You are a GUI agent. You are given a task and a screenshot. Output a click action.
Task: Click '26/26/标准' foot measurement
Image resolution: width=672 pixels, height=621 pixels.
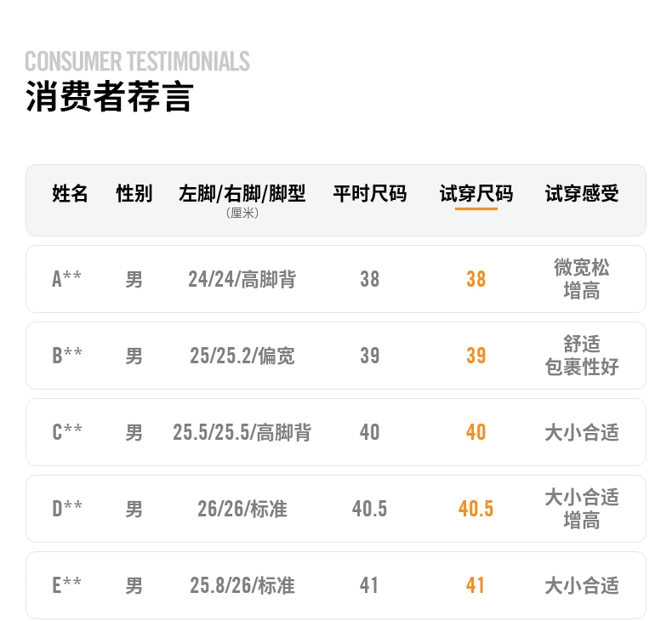point(242,510)
